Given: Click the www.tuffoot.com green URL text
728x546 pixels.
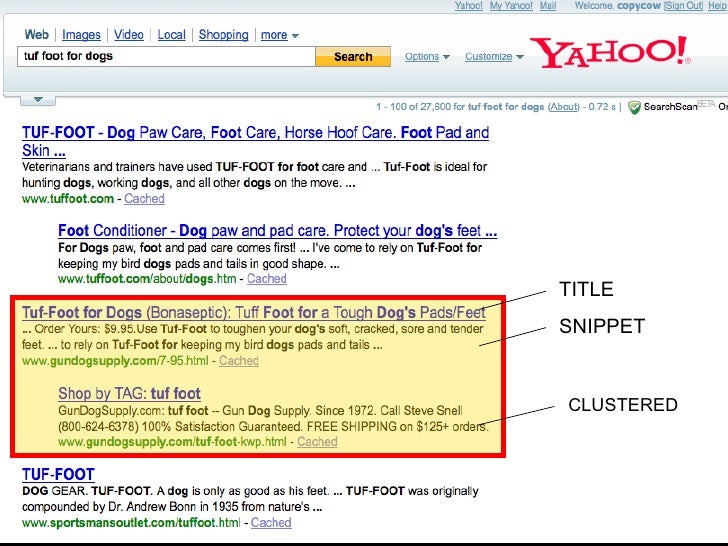Looking at the screenshot, I should (x=68, y=199).
